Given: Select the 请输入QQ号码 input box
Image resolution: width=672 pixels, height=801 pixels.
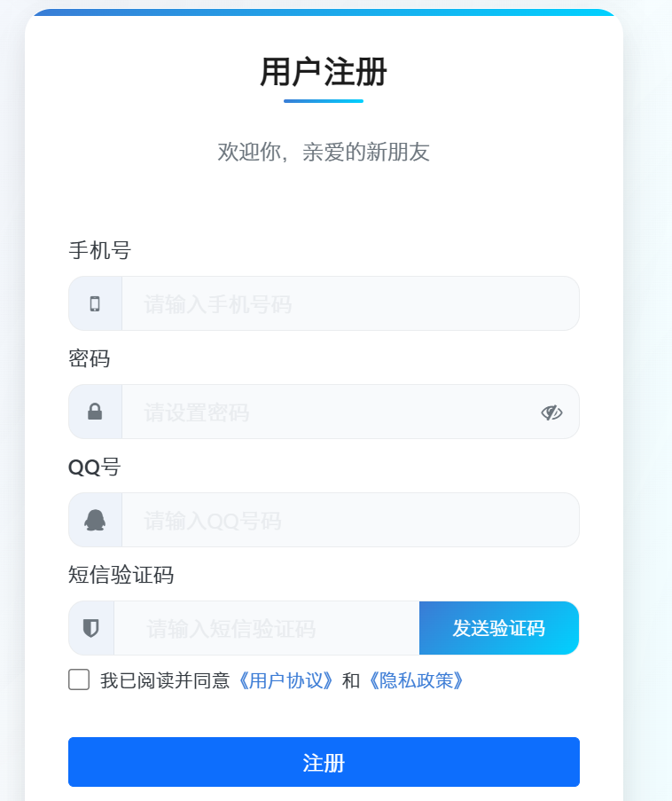Looking at the screenshot, I should [x=349, y=520].
